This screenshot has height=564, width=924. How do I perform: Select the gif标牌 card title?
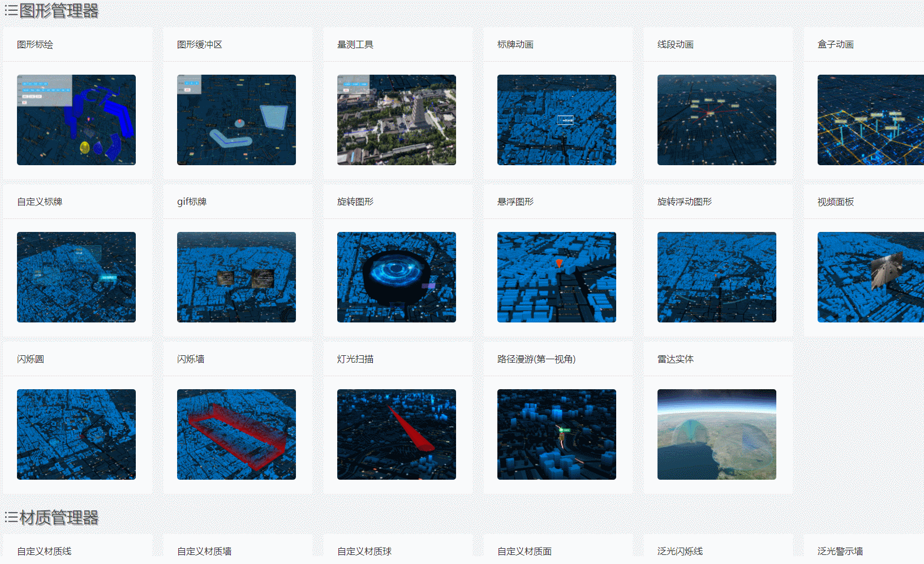tap(192, 202)
